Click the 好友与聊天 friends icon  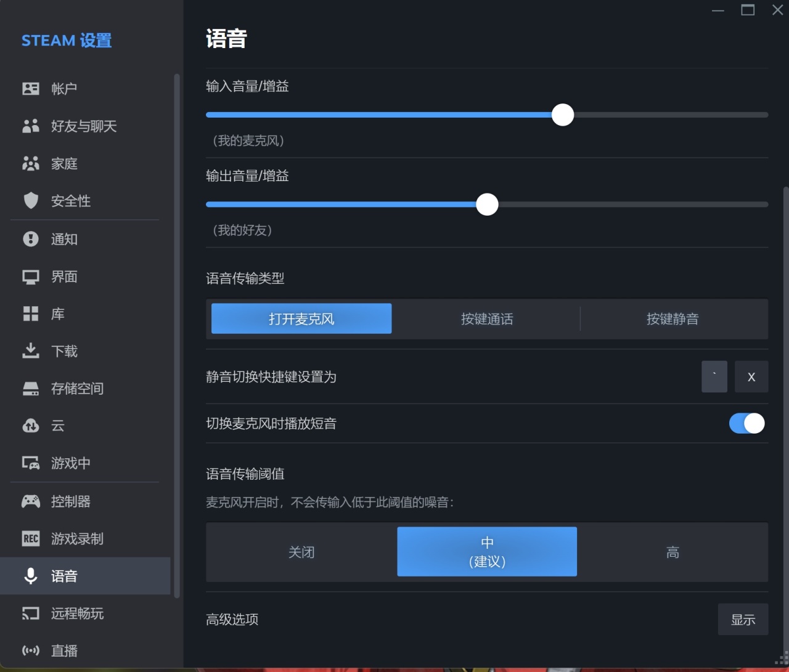click(x=31, y=126)
